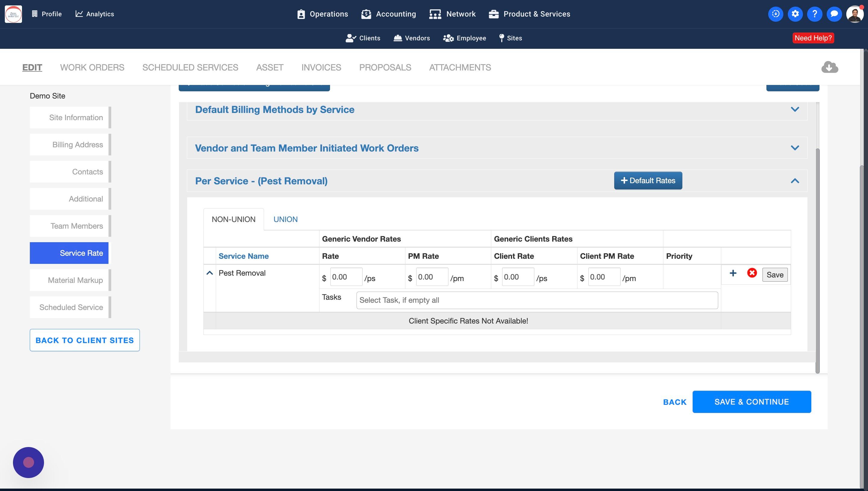Image resolution: width=868 pixels, height=491 pixels.
Task: Click the red delete rate icon
Action: 752,273
